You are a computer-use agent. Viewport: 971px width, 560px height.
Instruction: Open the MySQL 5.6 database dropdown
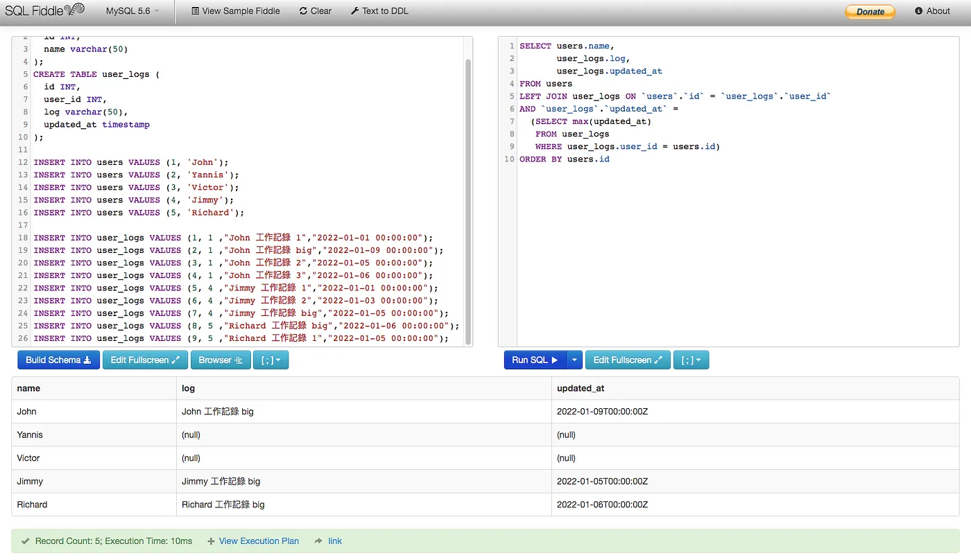(132, 11)
